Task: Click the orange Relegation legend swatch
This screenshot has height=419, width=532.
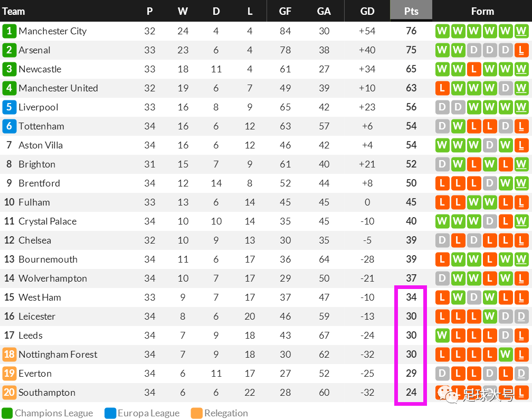Action: pos(197,413)
